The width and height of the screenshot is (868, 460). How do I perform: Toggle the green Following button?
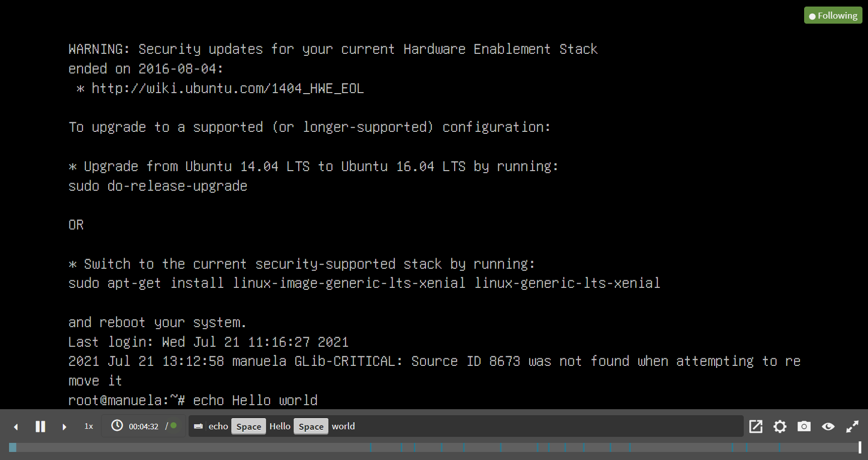[x=833, y=15]
